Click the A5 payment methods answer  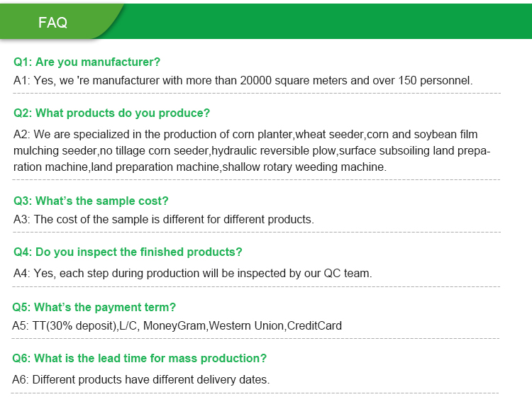[177, 326]
